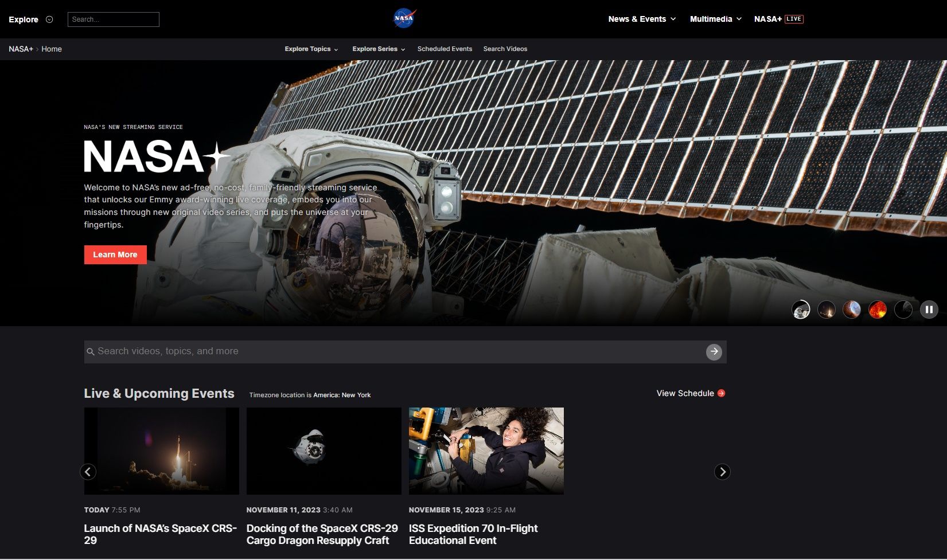Open ISS Expedition 70 In-Flight title
The image size is (947, 560).
473,534
